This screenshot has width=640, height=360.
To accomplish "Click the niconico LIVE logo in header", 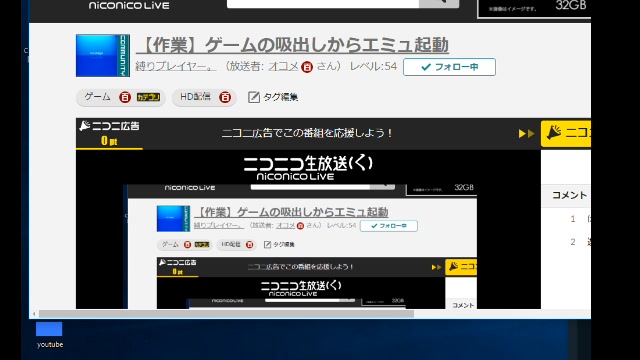I will [129, 6].
